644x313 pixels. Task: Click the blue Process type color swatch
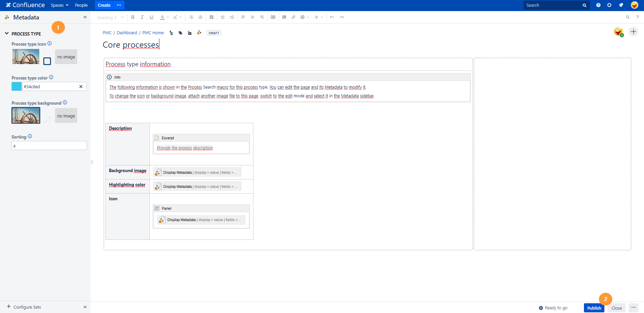tap(16, 87)
